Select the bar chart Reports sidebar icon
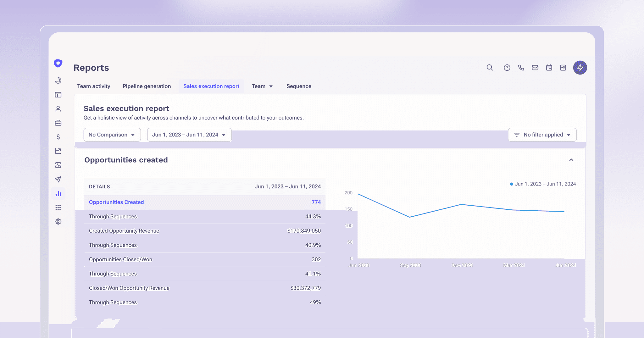The width and height of the screenshot is (644, 338). [x=58, y=194]
